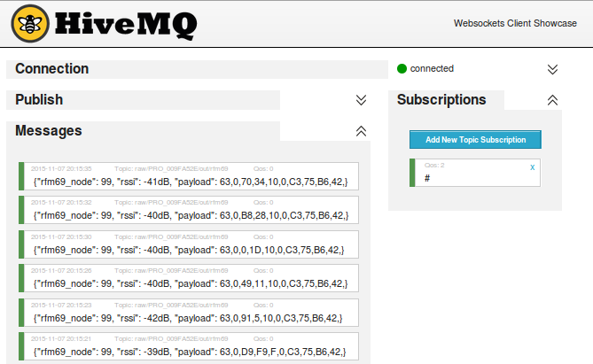The width and height of the screenshot is (593, 364).
Task: Click the message with rssi -39dB
Action: (189, 344)
